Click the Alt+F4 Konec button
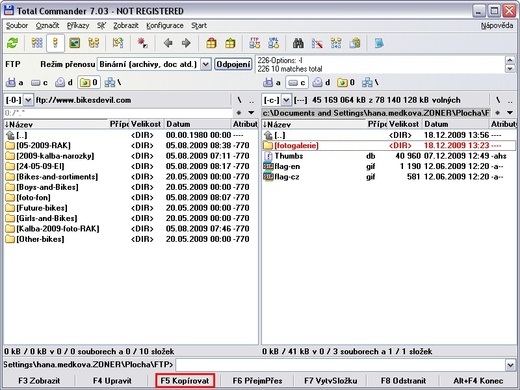The width and height of the screenshot is (520, 390). point(478,381)
